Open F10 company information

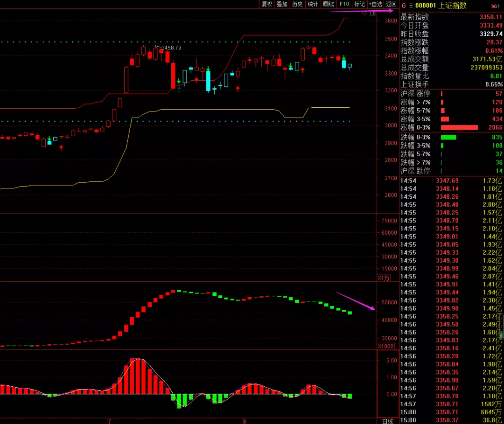(x=344, y=4)
